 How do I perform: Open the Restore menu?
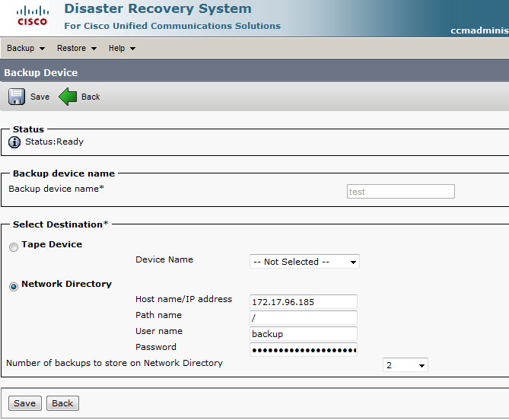click(x=77, y=49)
